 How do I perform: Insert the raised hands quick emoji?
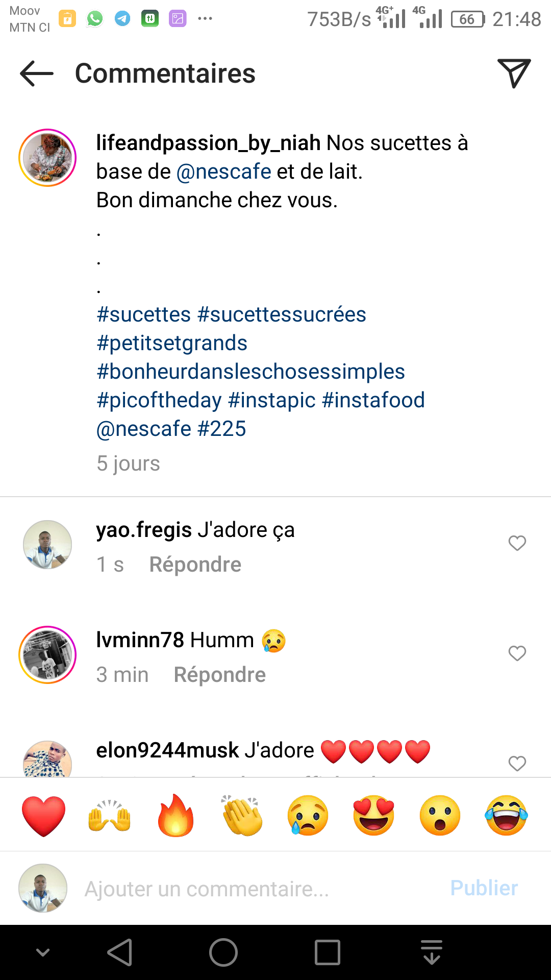click(110, 816)
